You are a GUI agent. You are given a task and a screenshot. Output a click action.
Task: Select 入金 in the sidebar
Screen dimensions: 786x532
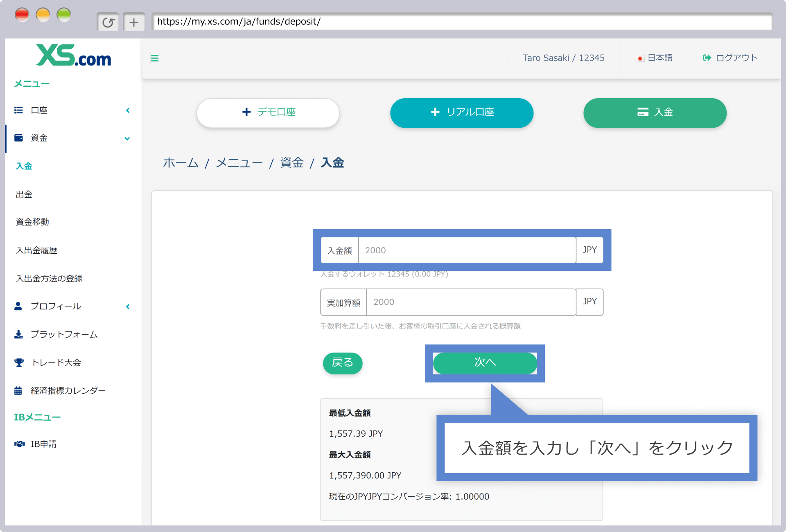pos(24,166)
